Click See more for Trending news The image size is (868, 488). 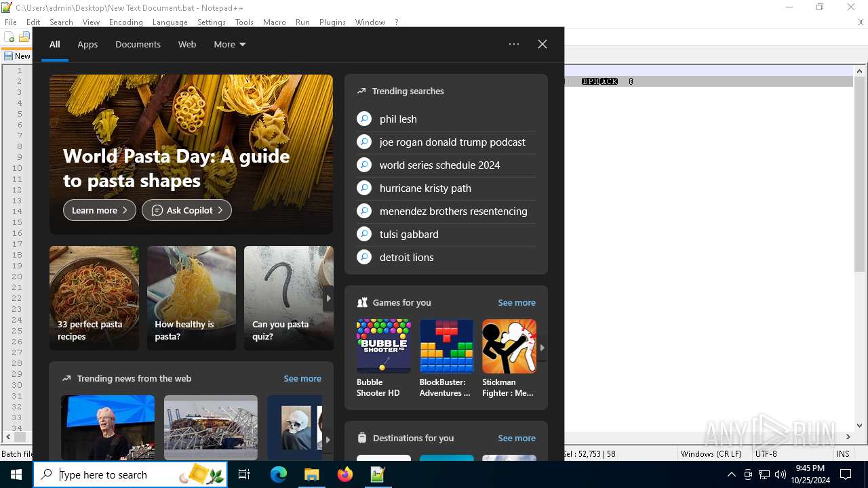(x=302, y=378)
